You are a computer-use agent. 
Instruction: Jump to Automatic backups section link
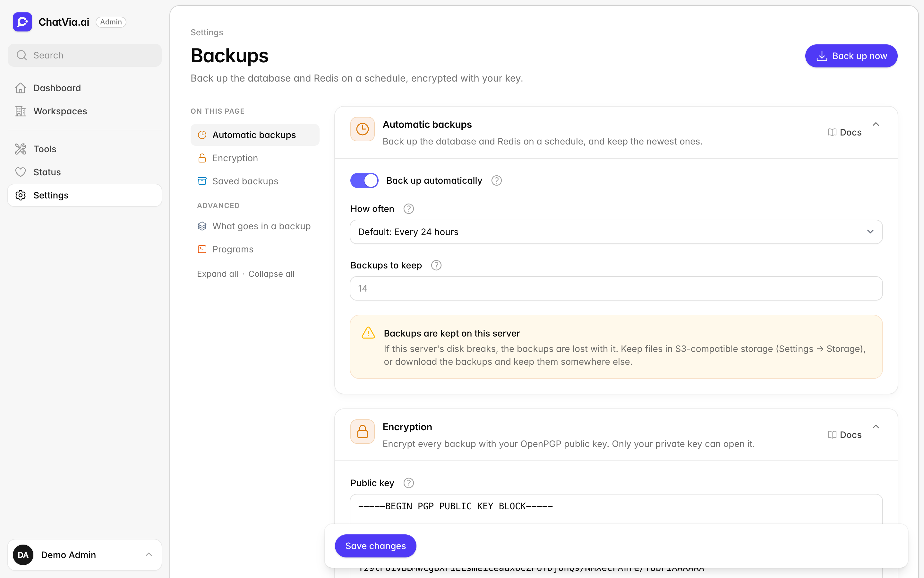(x=255, y=135)
